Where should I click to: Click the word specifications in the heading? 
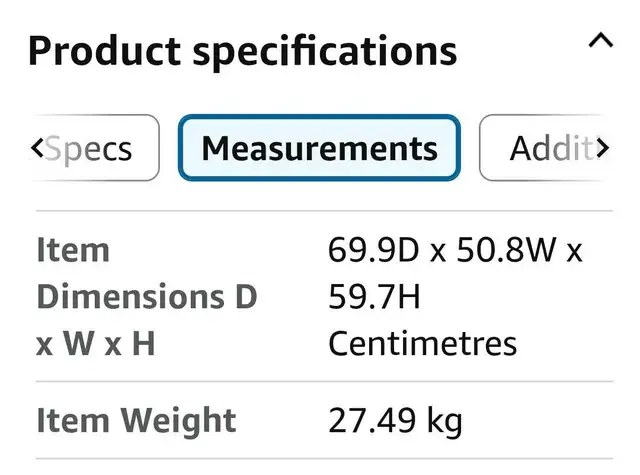325,53
